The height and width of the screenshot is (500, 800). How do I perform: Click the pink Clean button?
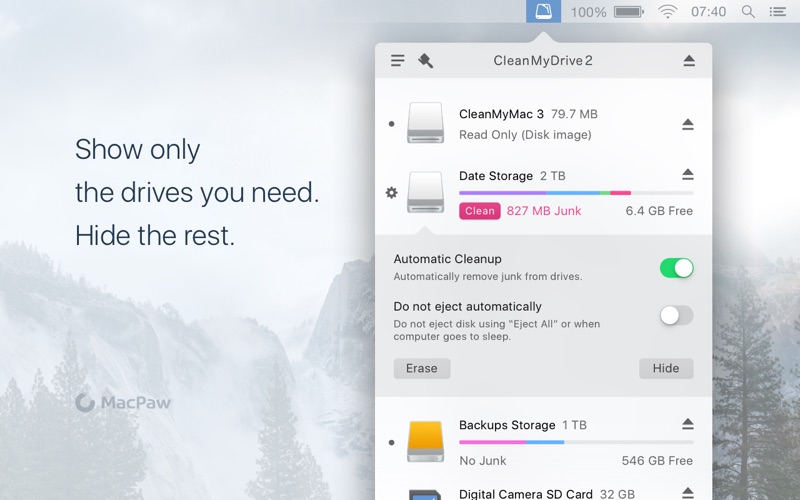pos(480,211)
